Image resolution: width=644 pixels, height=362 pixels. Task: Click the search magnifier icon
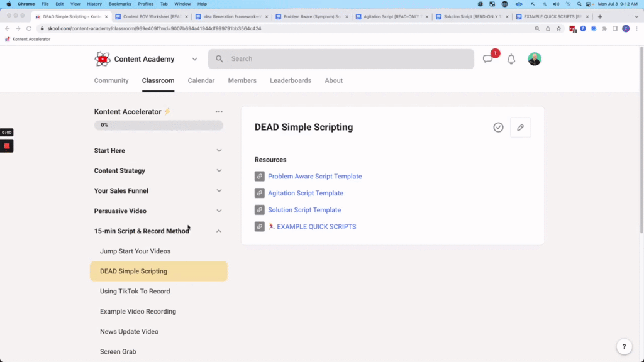pyautogui.click(x=219, y=58)
